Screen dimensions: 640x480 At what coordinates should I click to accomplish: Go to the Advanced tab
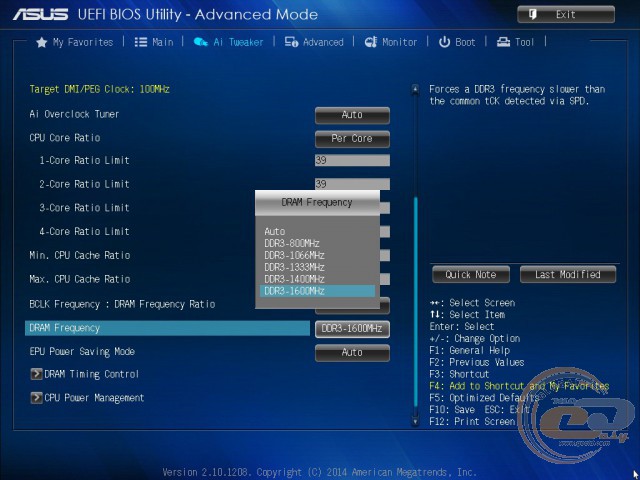point(323,42)
